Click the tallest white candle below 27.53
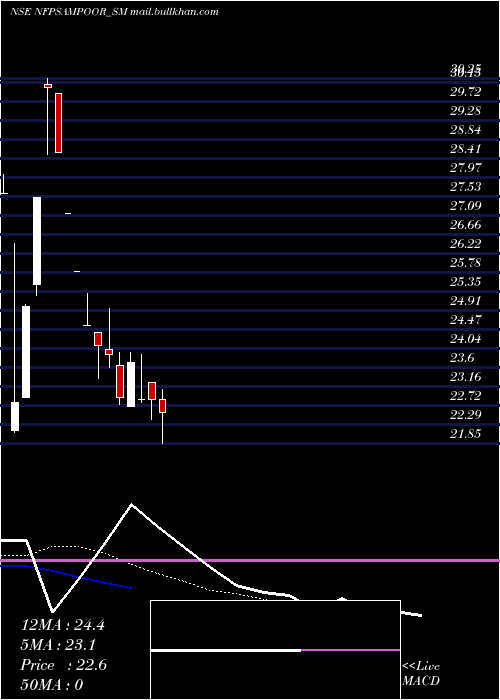500x700 pixels. 37,241
